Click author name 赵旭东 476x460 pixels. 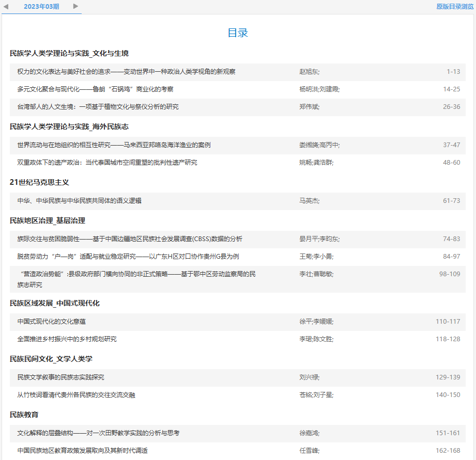309,72
